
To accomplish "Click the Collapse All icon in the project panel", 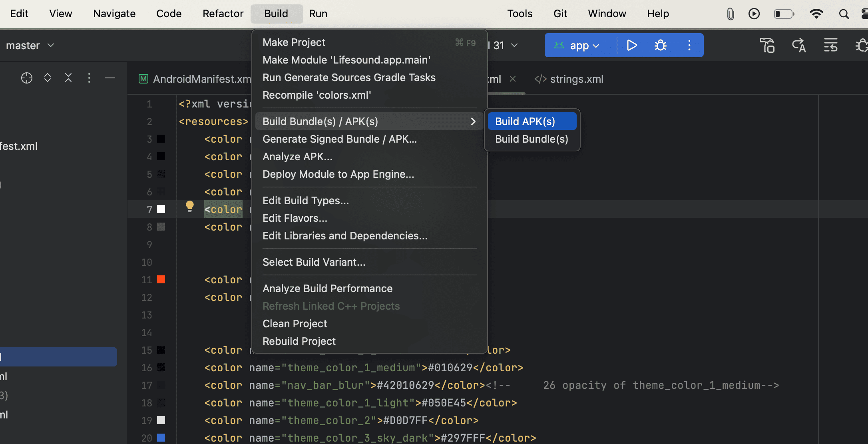I will click(x=68, y=78).
